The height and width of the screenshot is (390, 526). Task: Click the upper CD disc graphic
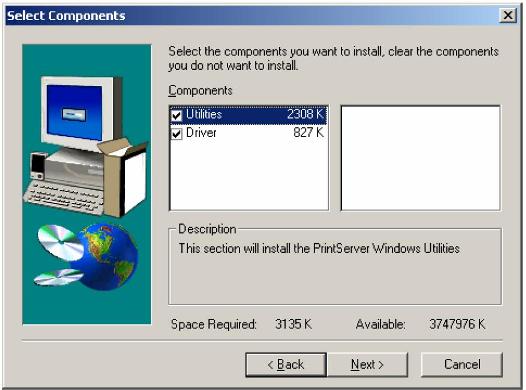click(x=60, y=242)
